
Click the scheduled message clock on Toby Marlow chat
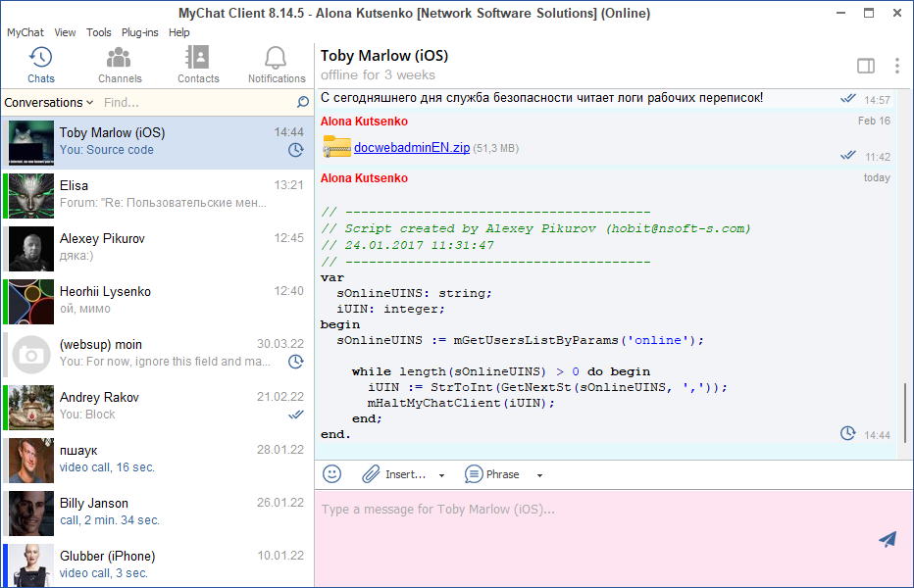(x=296, y=148)
